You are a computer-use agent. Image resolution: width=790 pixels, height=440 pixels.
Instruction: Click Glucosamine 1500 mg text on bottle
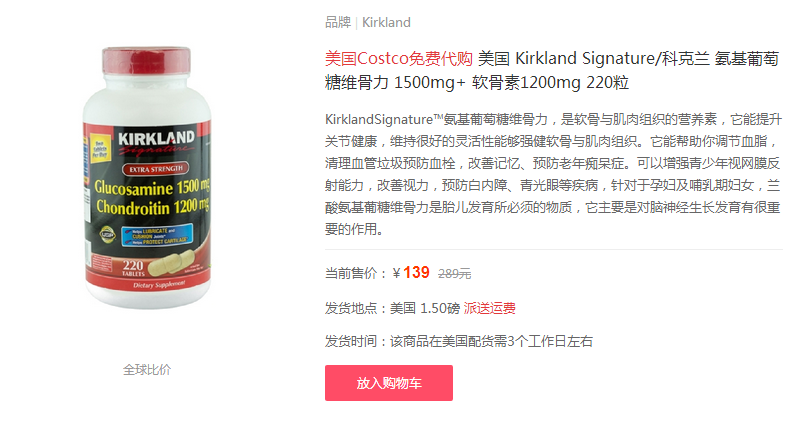point(152,188)
